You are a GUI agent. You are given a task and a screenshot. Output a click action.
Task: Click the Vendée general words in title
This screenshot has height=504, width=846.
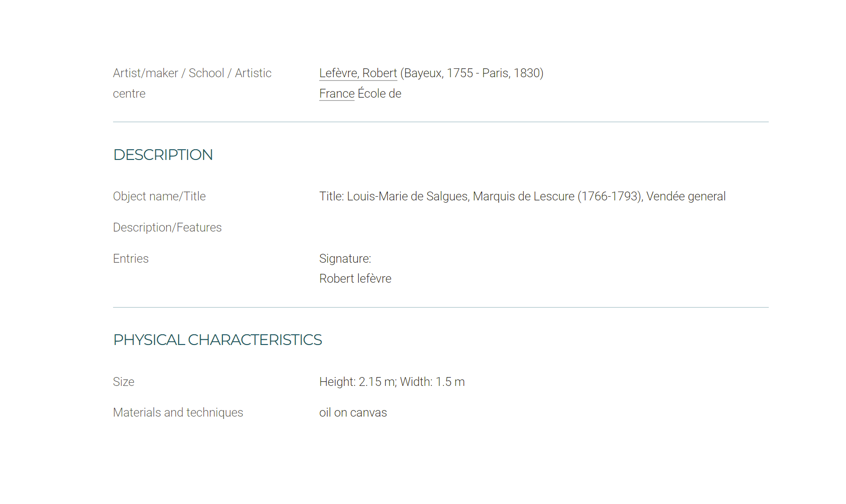pos(685,196)
